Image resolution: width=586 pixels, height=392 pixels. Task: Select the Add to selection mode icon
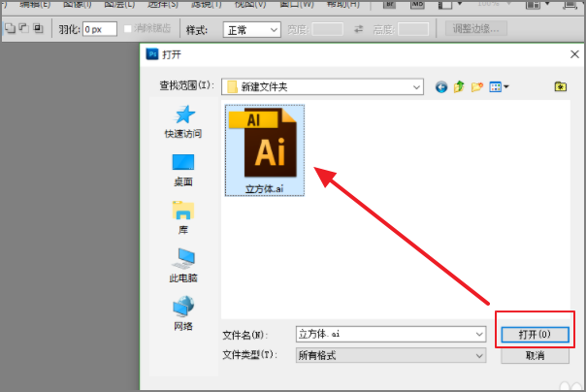click(10, 28)
